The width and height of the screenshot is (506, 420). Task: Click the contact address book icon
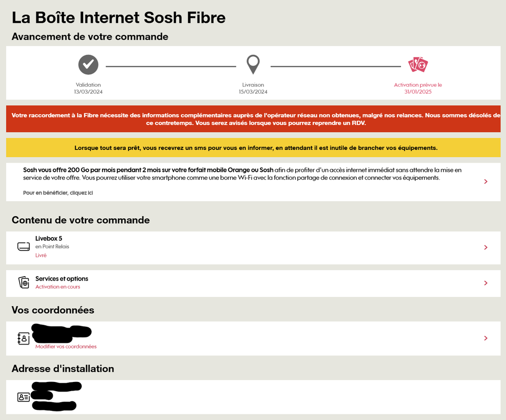(24, 338)
